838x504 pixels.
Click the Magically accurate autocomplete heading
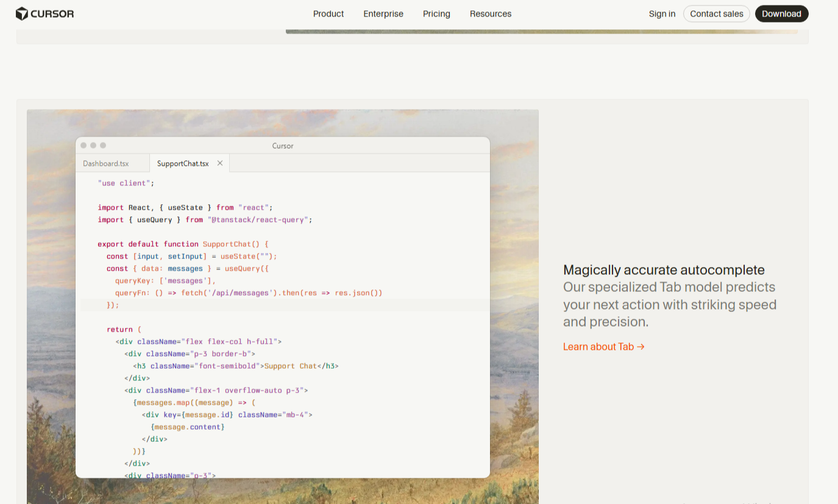664,270
